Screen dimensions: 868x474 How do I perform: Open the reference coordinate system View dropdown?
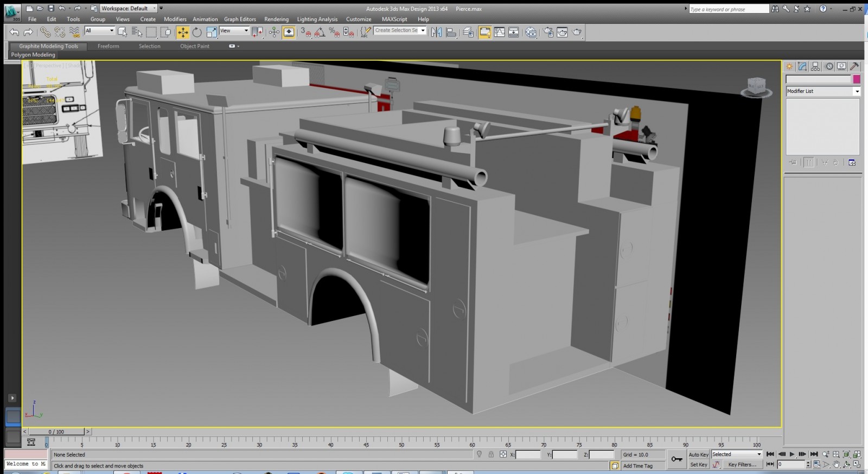tap(234, 31)
